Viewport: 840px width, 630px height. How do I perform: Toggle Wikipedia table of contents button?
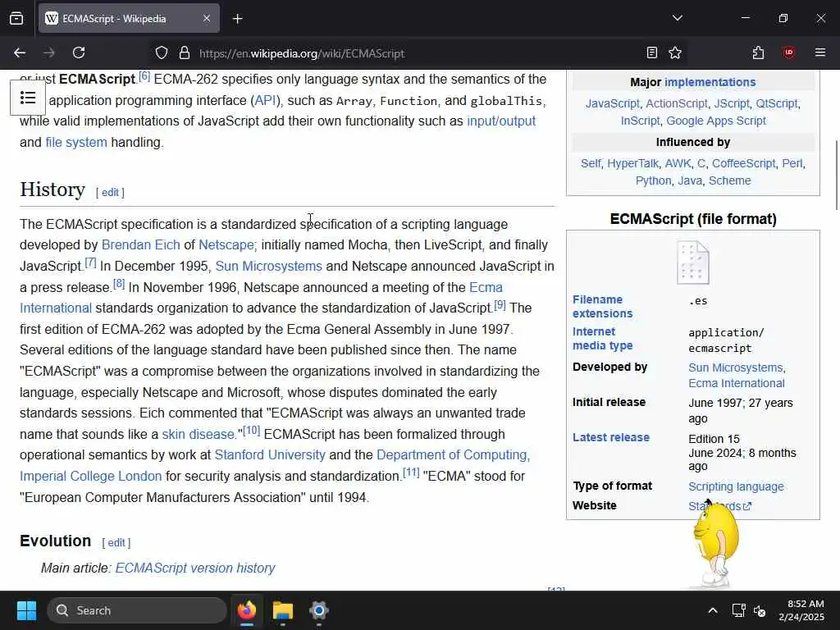click(28, 98)
